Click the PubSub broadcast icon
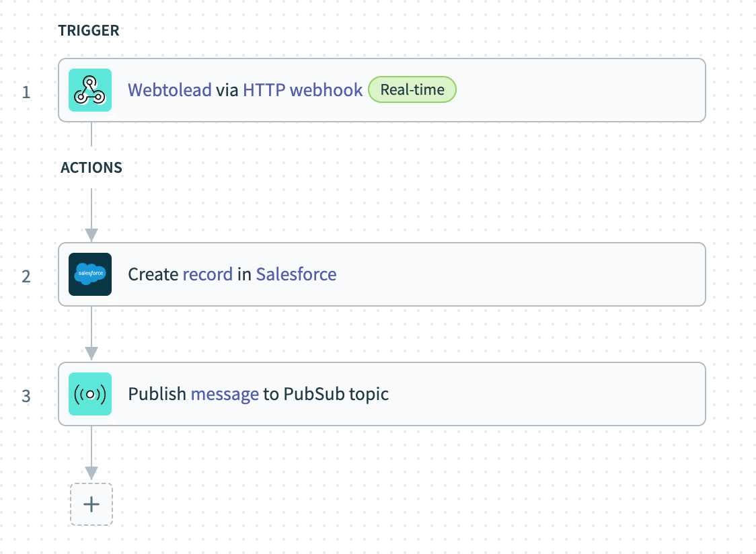756x554 pixels. [90, 394]
